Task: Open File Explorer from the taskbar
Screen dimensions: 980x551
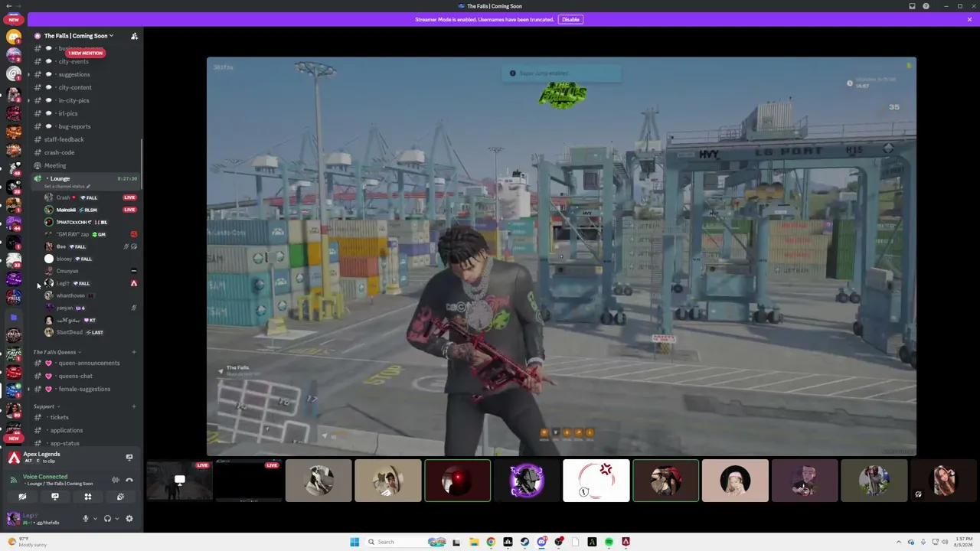Action: coord(474,542)
